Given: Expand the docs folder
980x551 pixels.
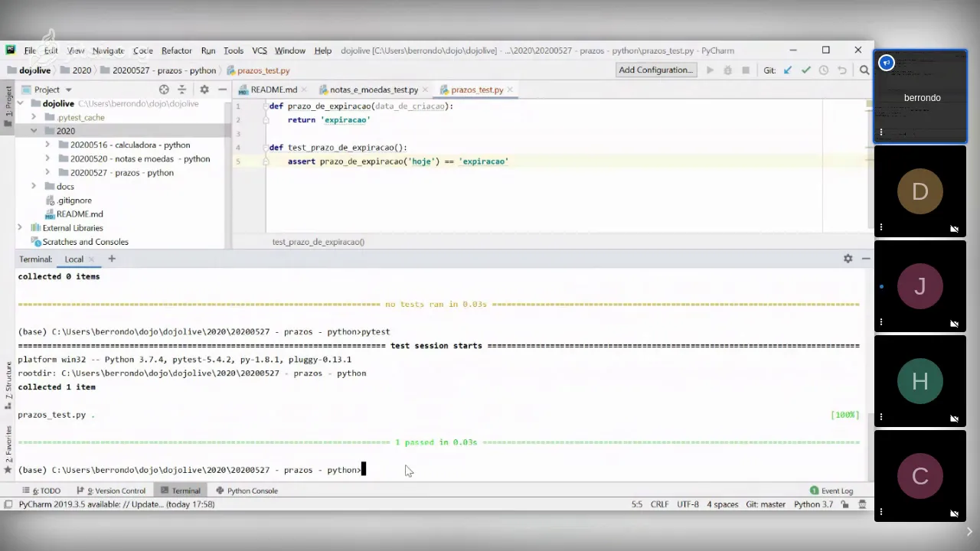Looking at the screenshot, I should click(x=34, y=186).
